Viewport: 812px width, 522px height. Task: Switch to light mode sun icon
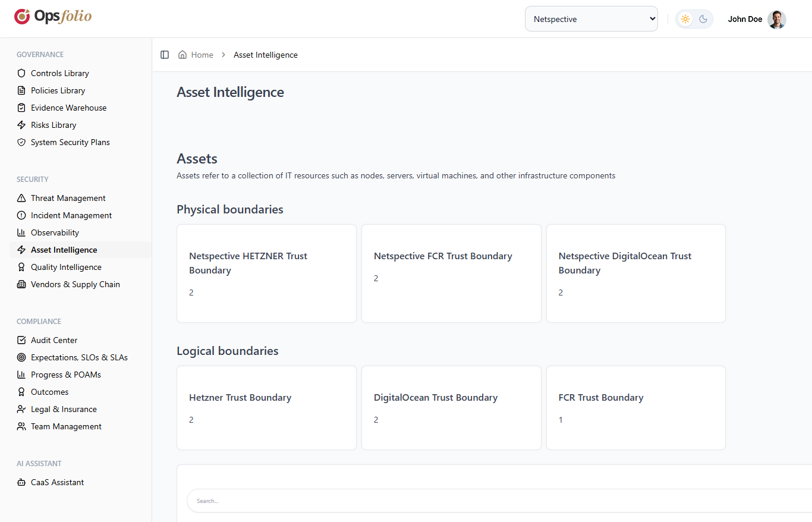click(x=685, y=19)
